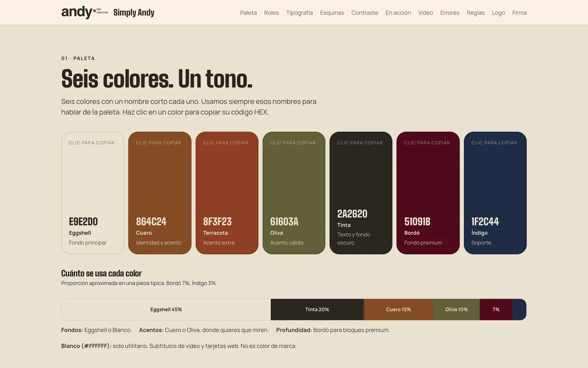Click the Eggshell 45% bar segment
The width and height of the screenshot is (588, 368).
pos(166,310)
